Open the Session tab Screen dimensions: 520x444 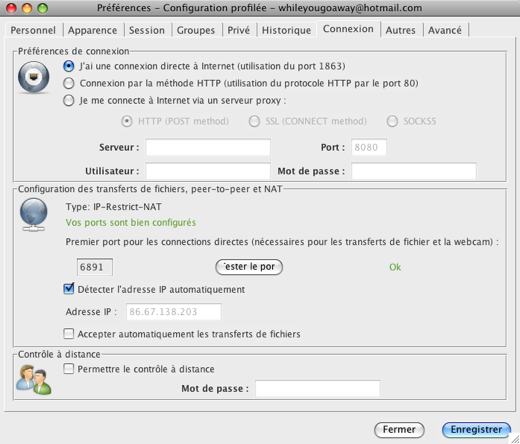(147, 30)
